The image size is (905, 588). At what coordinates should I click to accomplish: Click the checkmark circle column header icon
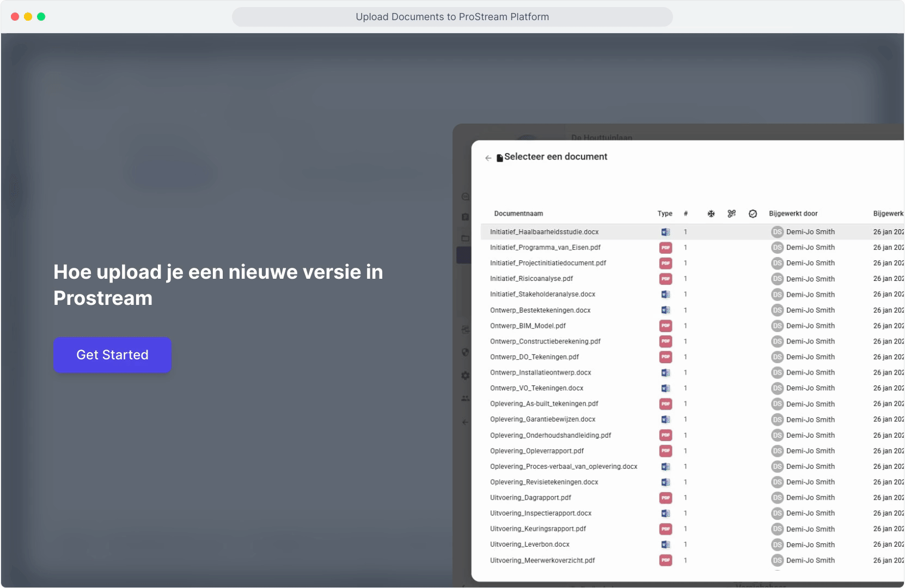(753, 214)
